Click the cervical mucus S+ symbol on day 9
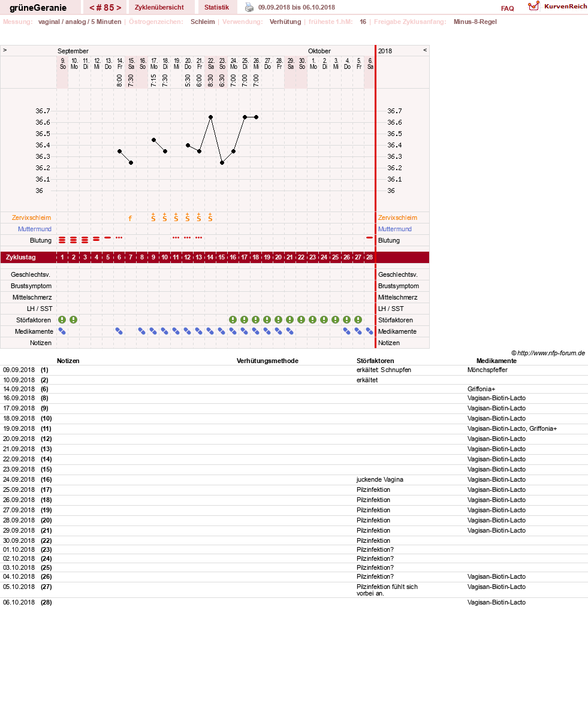This screenshot has width=588, height=716. 153,217
